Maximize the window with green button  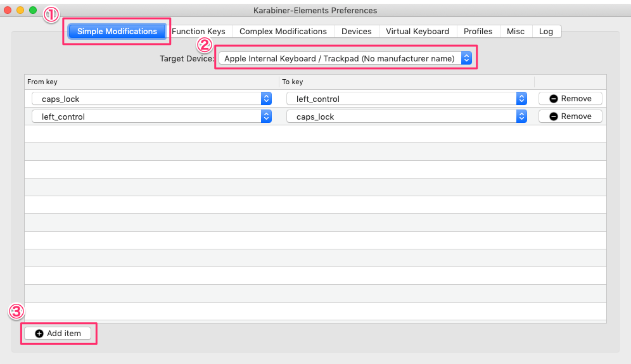click(33, 10)
